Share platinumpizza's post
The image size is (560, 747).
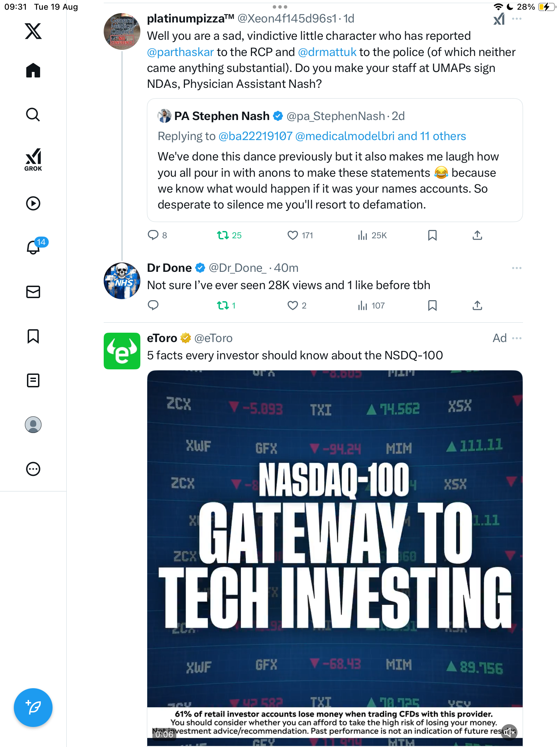[477, 236]
